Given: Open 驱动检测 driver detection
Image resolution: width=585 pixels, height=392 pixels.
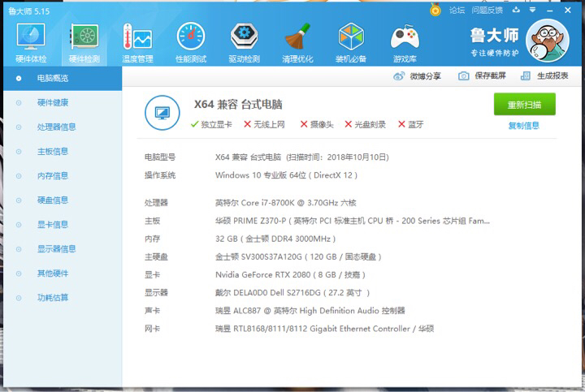Looking at the screenshot, I should pos(244,43).
